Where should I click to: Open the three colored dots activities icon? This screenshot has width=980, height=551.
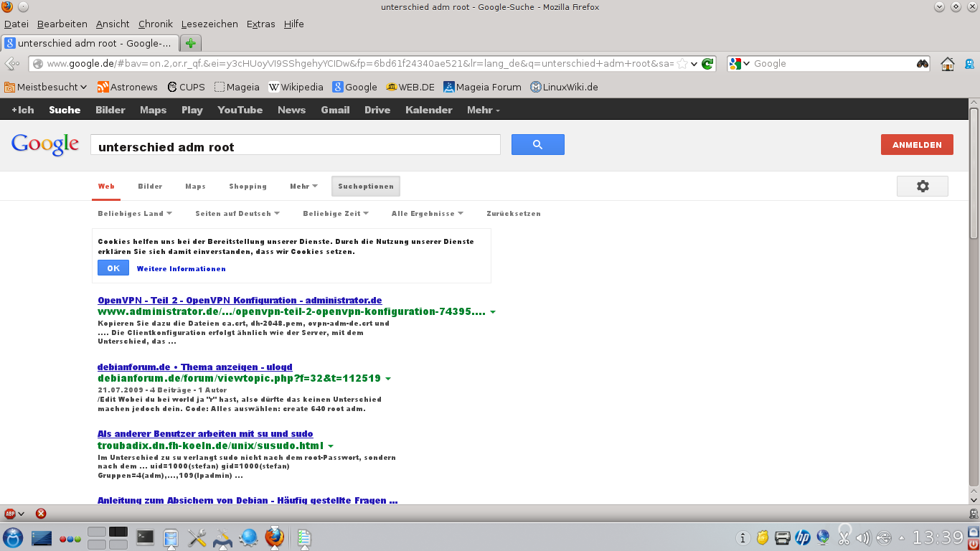click(70, 539)
